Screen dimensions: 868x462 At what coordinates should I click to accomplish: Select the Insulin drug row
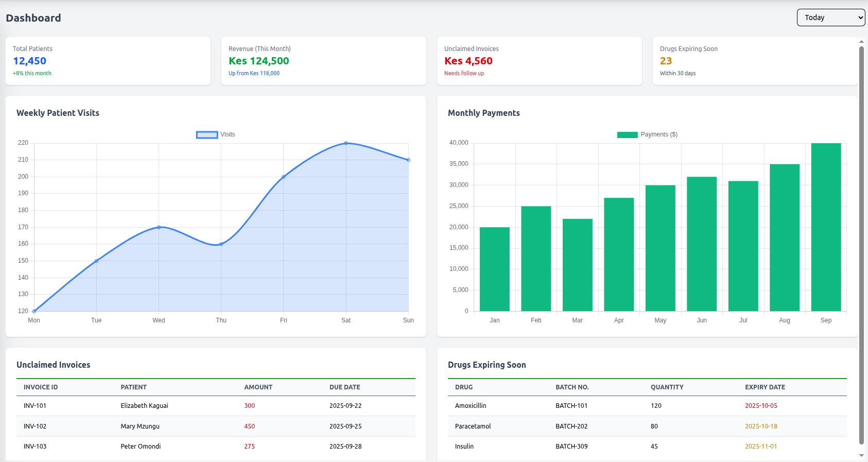point(647,447)
